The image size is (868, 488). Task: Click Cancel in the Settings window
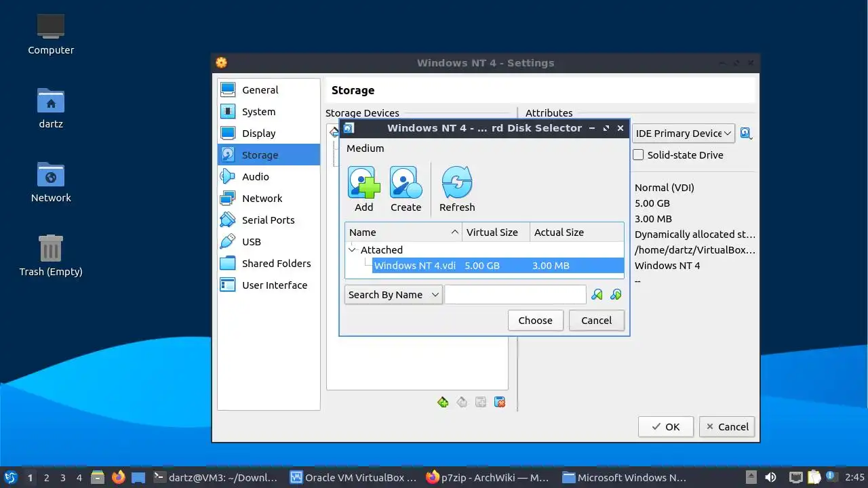coord(727,426)
